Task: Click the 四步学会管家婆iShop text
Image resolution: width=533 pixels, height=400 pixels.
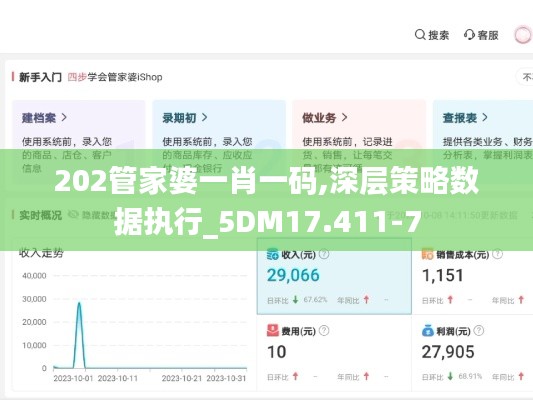Action: pyautogui.click(x=115, y=77)
